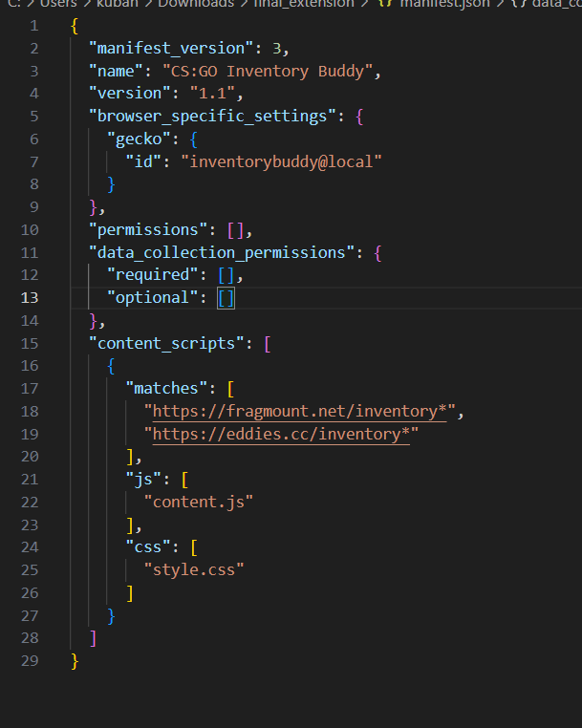582x728 pixels.
Task: Click the "id" key on line 7
Action: pos(143,161)
